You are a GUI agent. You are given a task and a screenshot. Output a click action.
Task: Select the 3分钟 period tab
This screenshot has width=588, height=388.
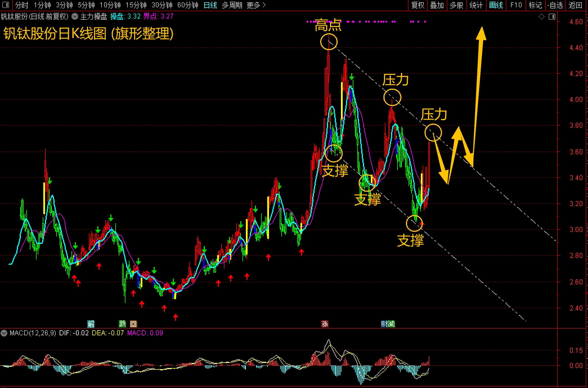coord(64,5)
